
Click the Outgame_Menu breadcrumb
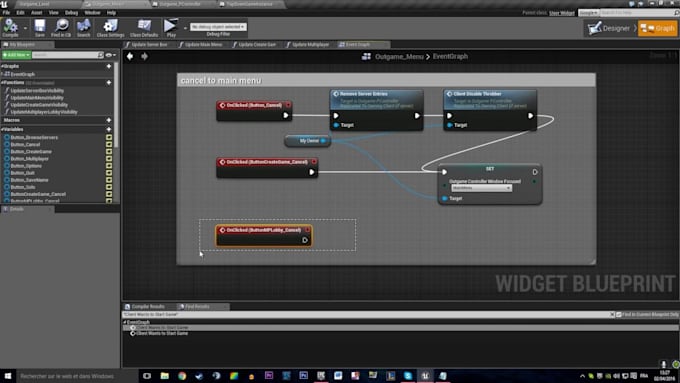pyautogui.click(x=399, y=56)
